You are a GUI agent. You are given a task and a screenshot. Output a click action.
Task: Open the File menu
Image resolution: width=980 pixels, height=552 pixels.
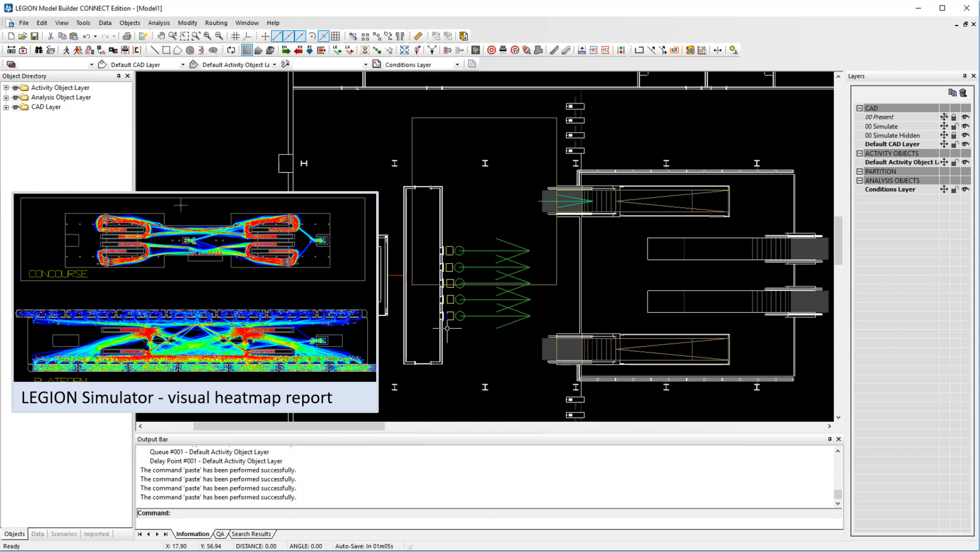(24, 23)
